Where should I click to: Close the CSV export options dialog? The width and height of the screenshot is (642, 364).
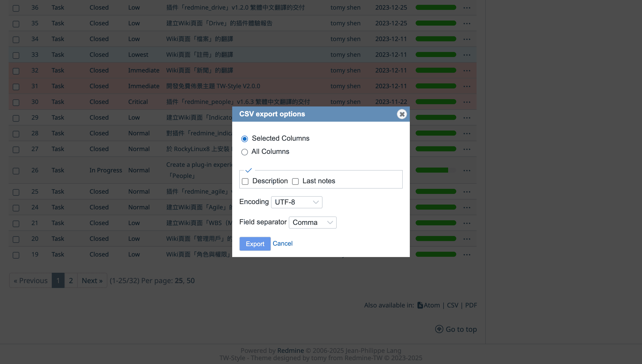pyautogui.click(x=402, y=114)
